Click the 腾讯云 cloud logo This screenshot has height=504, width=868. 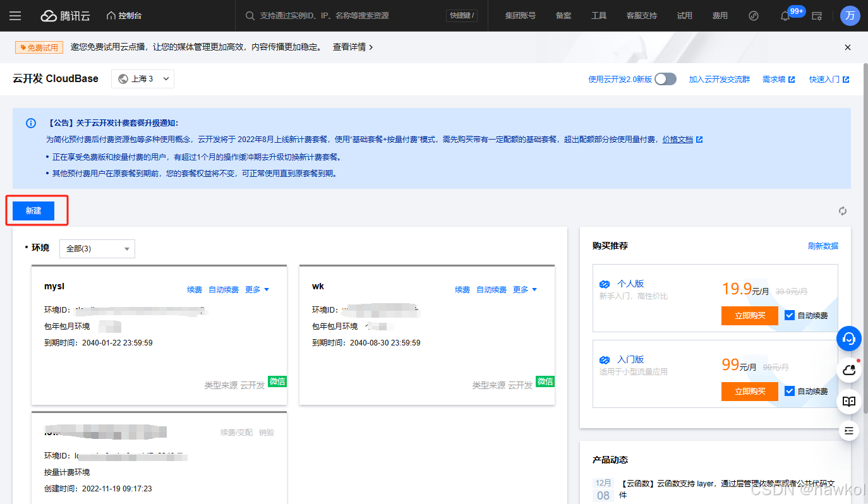tap(66, 16)
